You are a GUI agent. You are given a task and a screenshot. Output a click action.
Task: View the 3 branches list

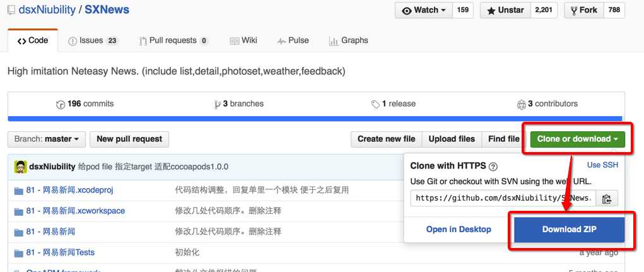point(238,104)
